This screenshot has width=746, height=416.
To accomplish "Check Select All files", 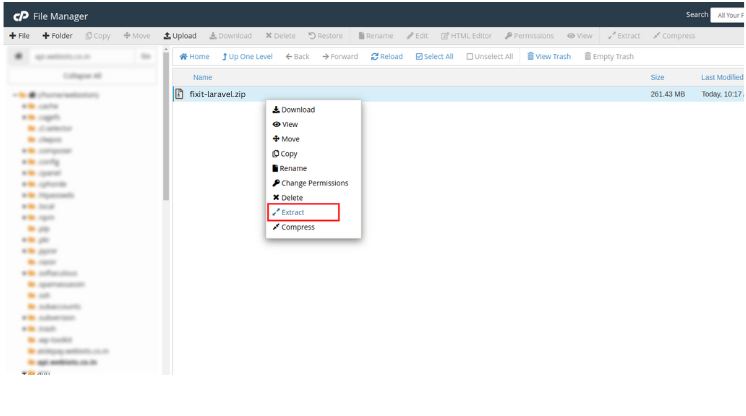I will (x=420, y=56).
